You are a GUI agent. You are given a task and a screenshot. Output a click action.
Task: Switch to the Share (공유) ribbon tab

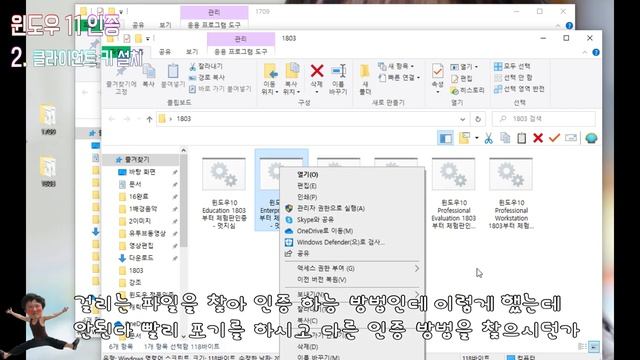pos(165,51)
